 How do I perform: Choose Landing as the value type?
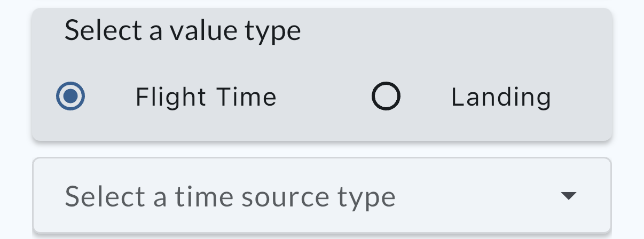(x=386, y=97)
